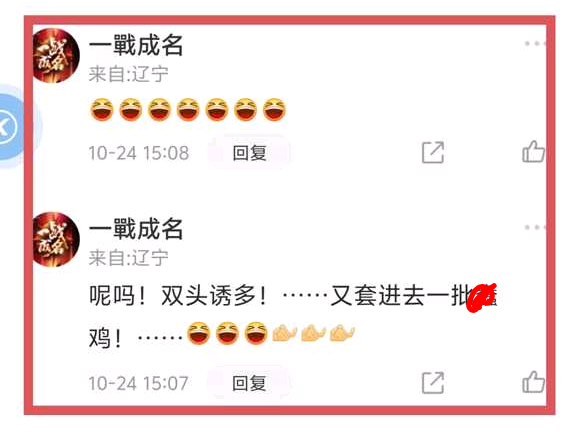Like the 15:07 comment about 双头诱多
Image resolution: width=565 pixels, height=440 pixels.
click(533, 382)
